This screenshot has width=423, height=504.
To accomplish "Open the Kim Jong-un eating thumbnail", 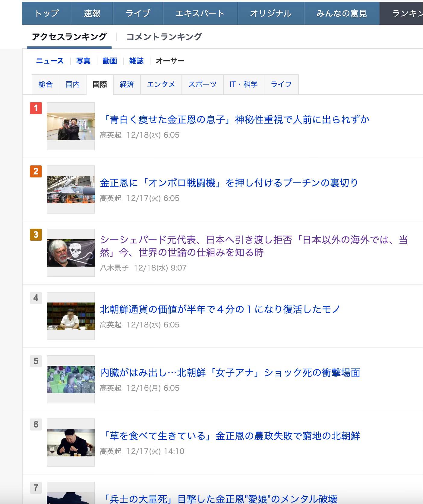I will point(71,443).
